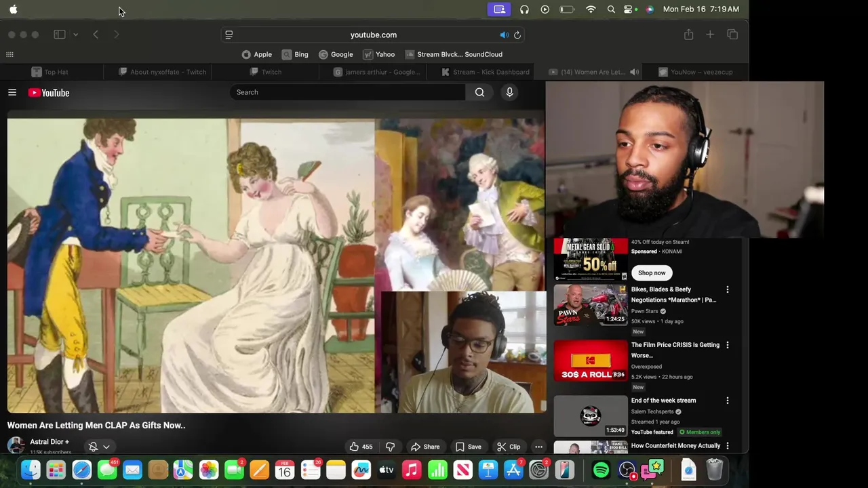Switch to the Twitch tab
Viewport: 868px width, 488px height.
point(266,72)
